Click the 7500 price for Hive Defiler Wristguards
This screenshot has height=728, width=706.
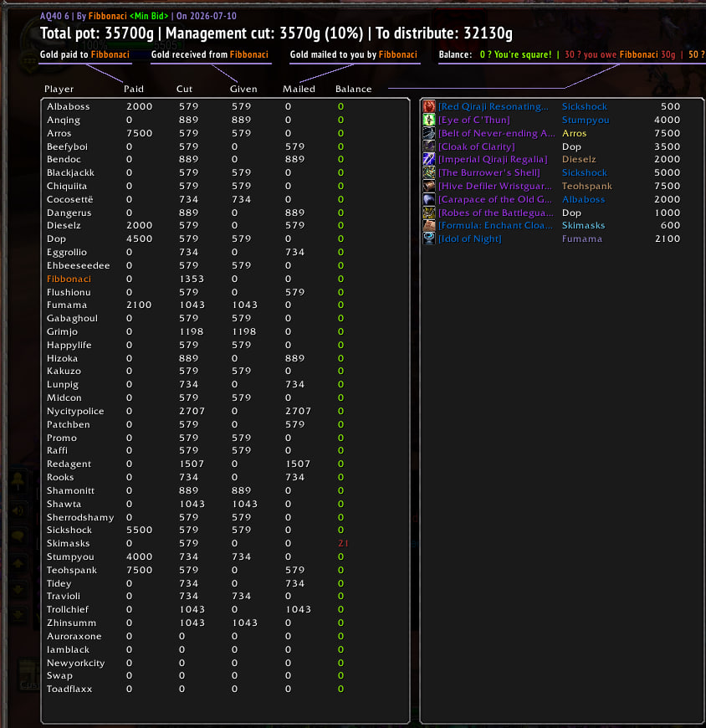click(x=667, y=186)
